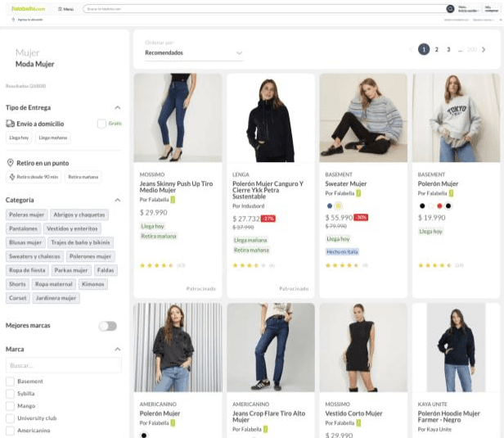Viewport: 504px width, 438px height.
Task: Select blue color swatch on Sweater Mujer
Action: (x=329, y=205)
